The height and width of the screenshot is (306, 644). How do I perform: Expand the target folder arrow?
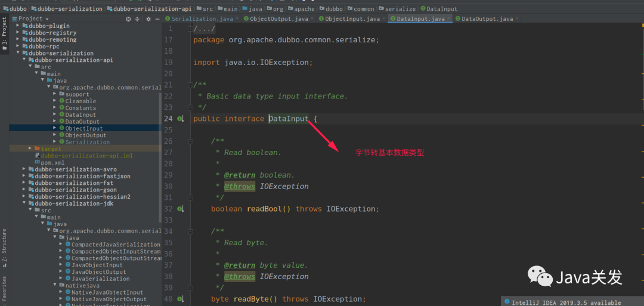pos(30,149)
